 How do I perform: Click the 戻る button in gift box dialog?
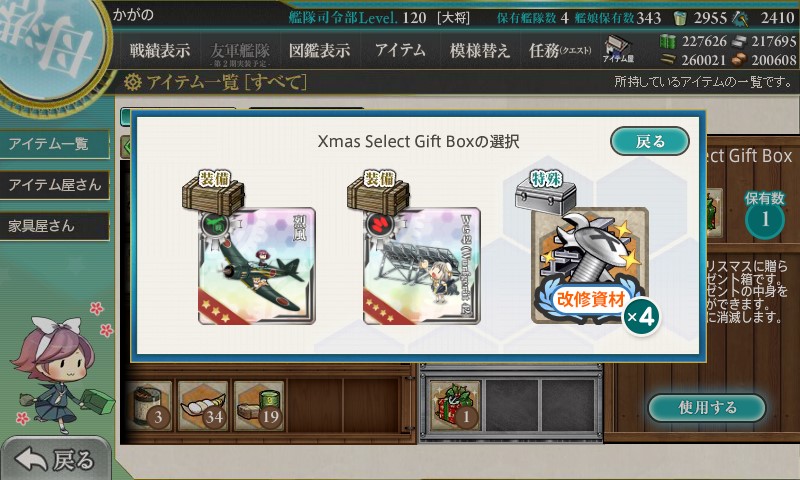click(x=650, y=141)
